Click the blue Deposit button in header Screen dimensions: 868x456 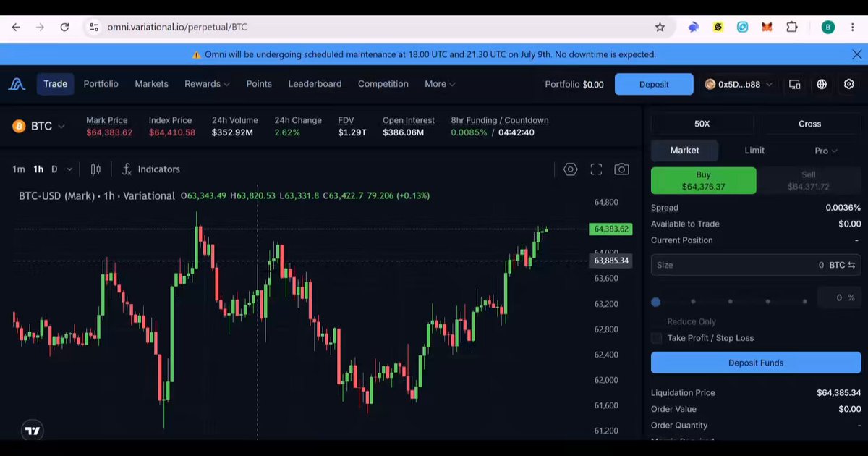(x=654, y=84)
